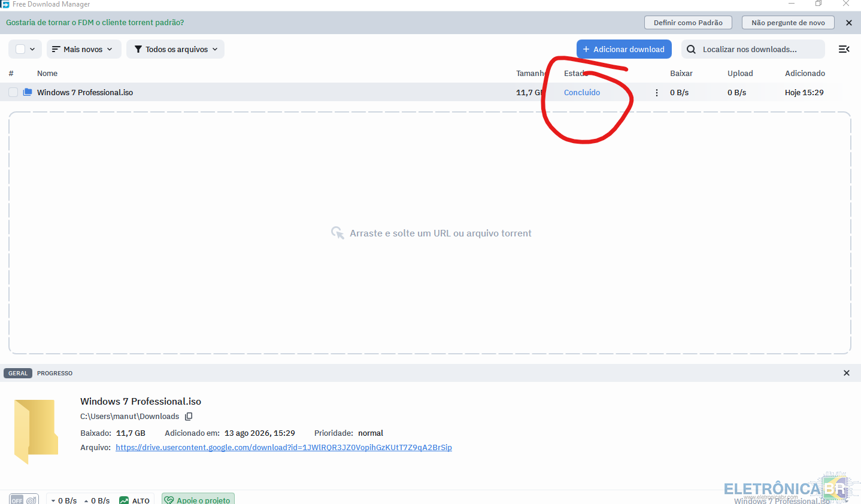The width and height of the screenshot is (861, 504).
Task: Click the Free Download Manager app icon
Action: tap(5, 4)
